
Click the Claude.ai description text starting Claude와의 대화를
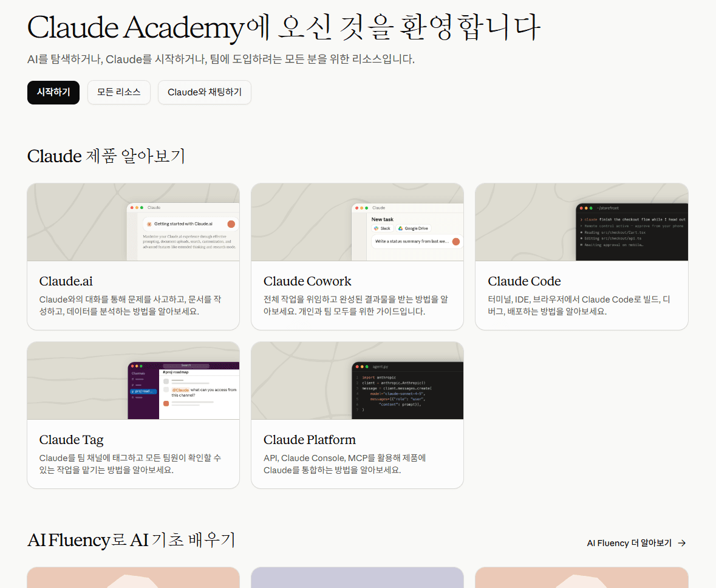pos(130,305)
